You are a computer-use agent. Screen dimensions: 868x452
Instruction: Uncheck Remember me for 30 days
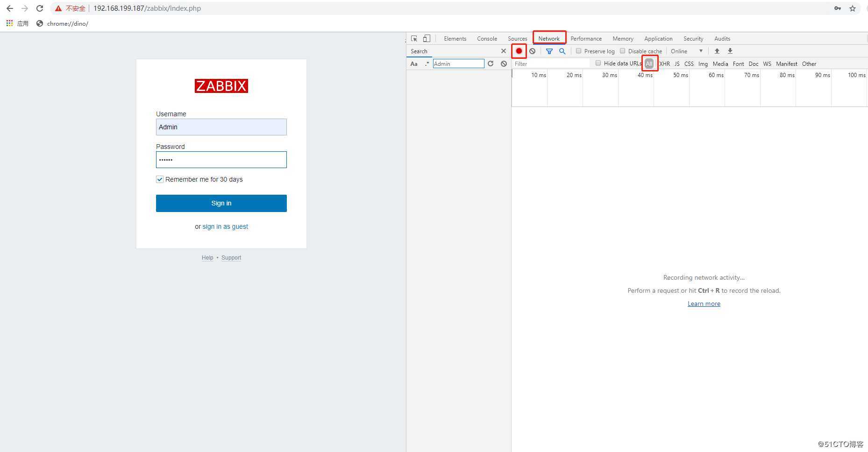pos(160,179)
